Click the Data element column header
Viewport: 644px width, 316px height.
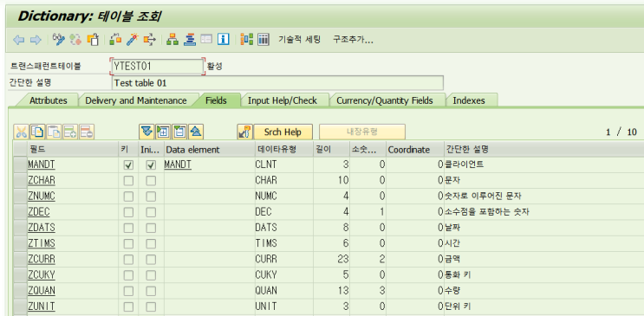209,150
